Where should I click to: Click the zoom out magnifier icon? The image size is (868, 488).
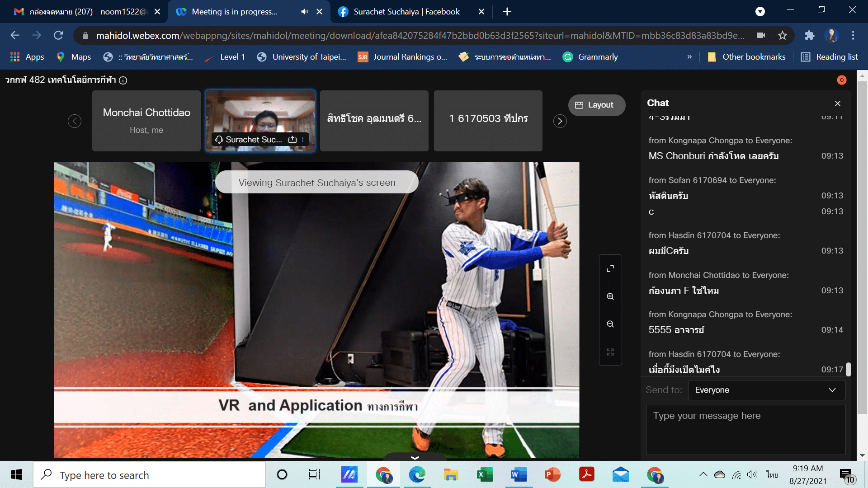[610, 324]
